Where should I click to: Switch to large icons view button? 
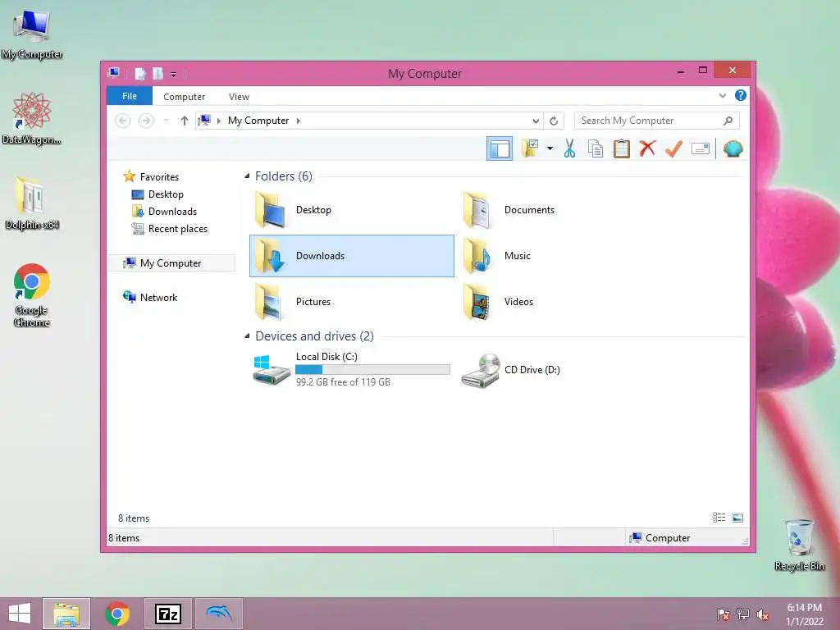[737, 518]
